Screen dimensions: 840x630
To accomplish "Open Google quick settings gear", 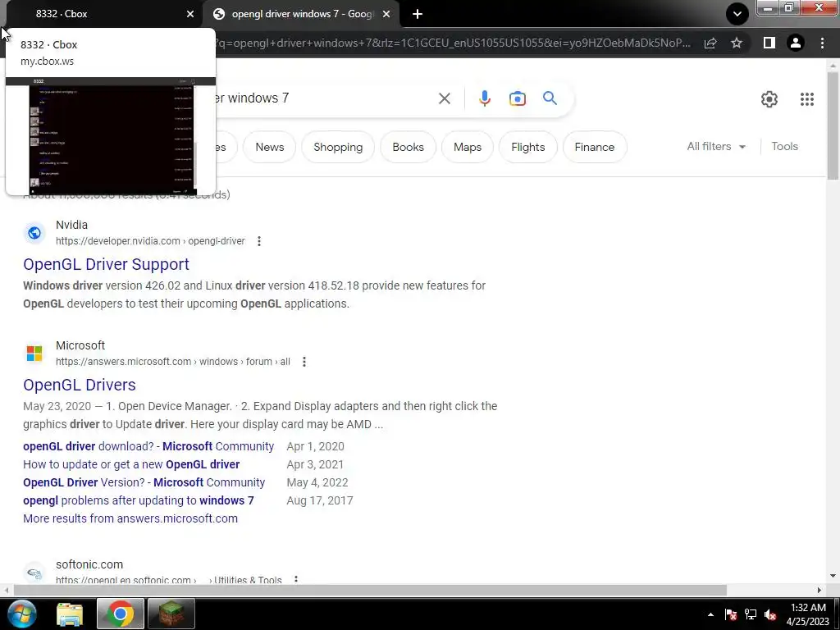I will (x=769, y=99).
